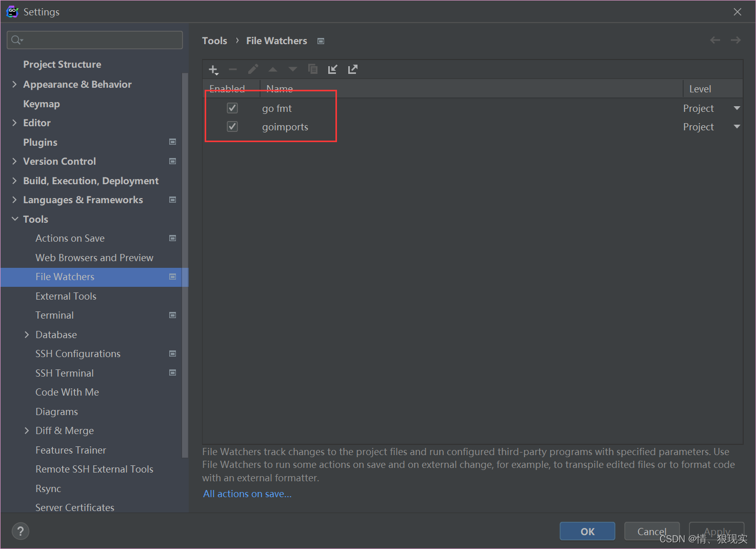
Task: Click the GoLand app icon in title bar
Action: (12, 12)
